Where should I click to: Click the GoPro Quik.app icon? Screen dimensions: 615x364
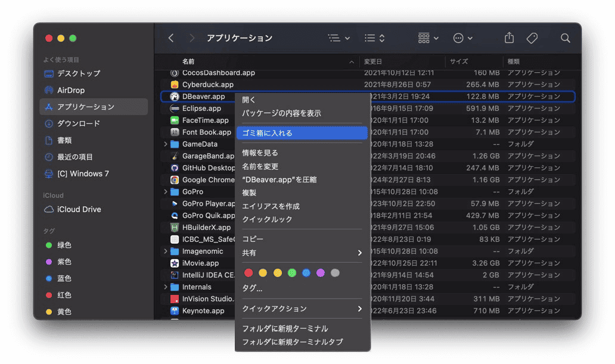(x=175, y=215)
